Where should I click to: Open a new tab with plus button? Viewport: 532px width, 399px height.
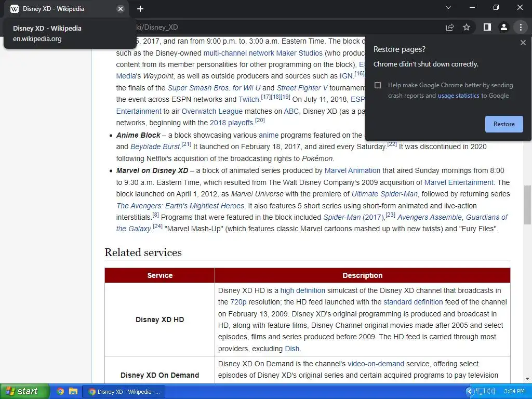140,9
